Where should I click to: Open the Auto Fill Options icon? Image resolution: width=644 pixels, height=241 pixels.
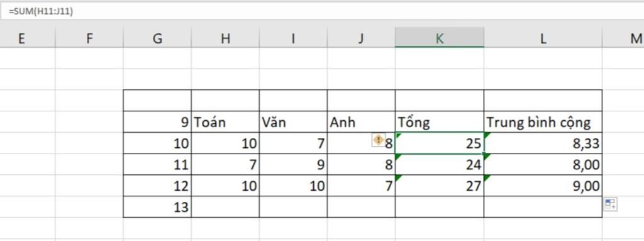[x=610, y=205]
